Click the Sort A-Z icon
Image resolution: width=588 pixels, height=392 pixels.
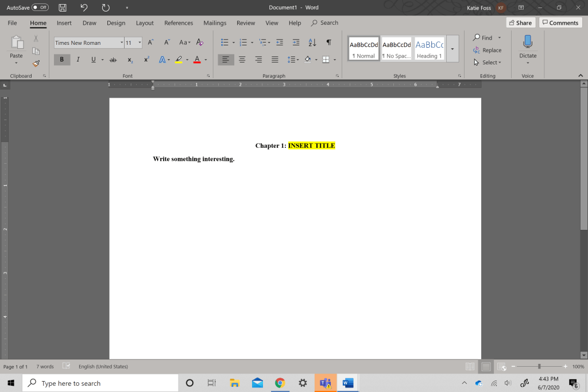pyautogui.click(x=312, y=43)
